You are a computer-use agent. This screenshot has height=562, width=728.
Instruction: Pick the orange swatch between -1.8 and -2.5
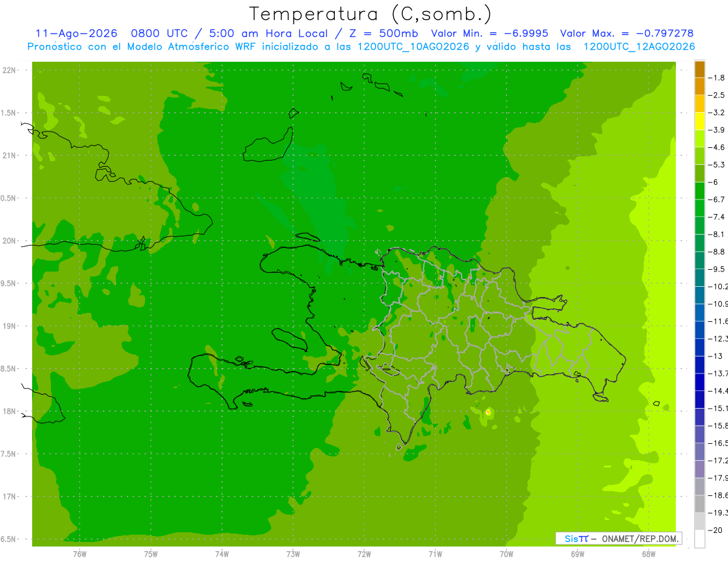[x=699, y=86]
